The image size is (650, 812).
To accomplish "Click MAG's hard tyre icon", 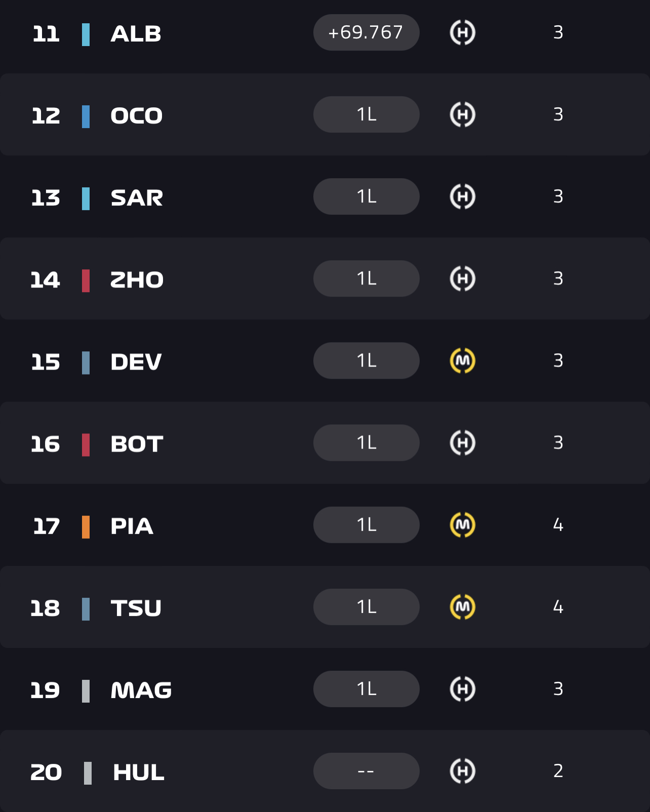I will (x=462, y=689).
